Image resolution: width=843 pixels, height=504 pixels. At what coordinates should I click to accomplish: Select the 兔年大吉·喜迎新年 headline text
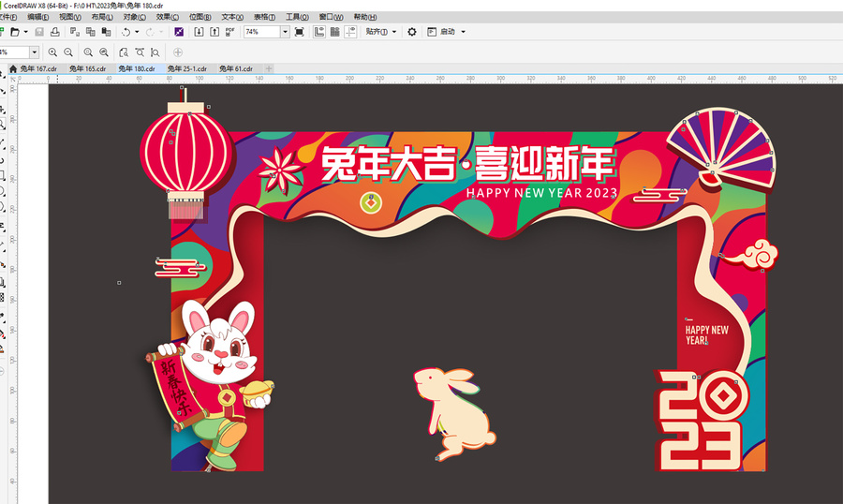click(467, 162)
